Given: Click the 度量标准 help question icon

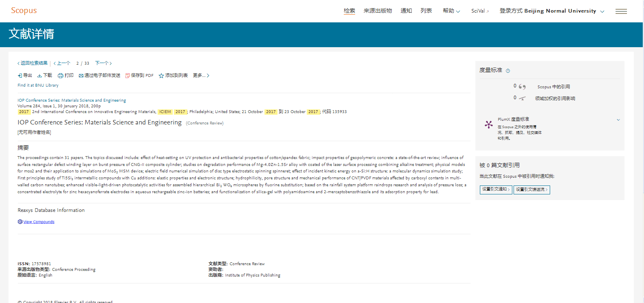Looking at the screenshot, I should (x=508, y=71).
